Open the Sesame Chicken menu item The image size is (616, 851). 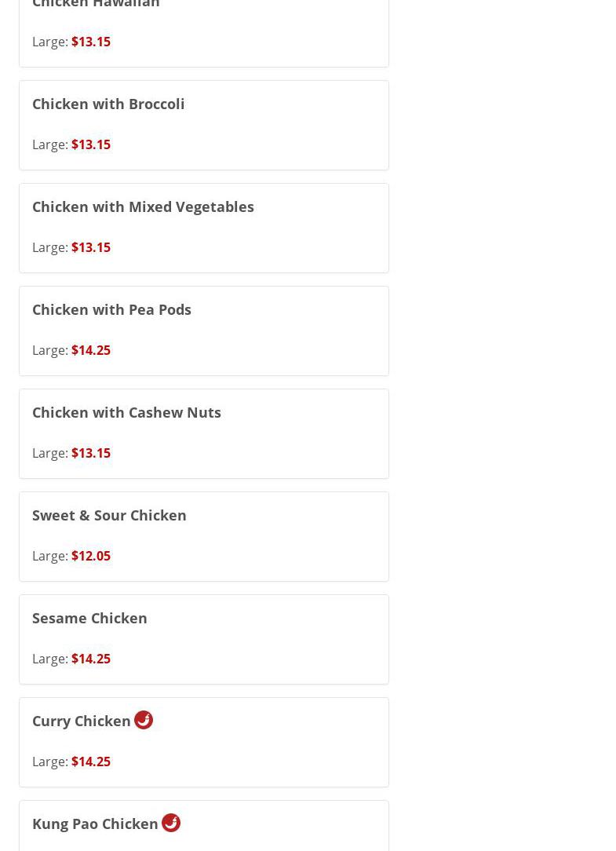[x=89, y=618]
